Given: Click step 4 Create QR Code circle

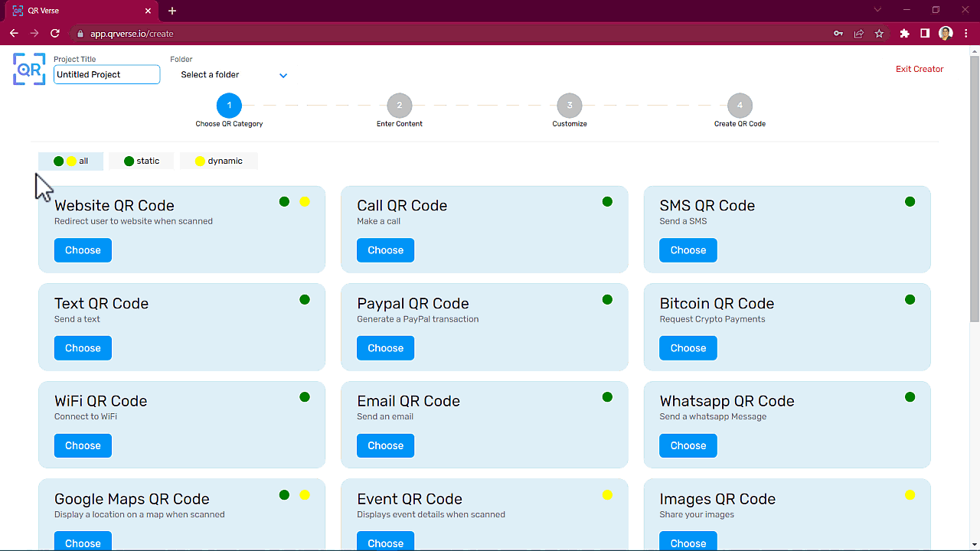Looking at the screenshot, I should pyautogui.click(x=740, y=106).
